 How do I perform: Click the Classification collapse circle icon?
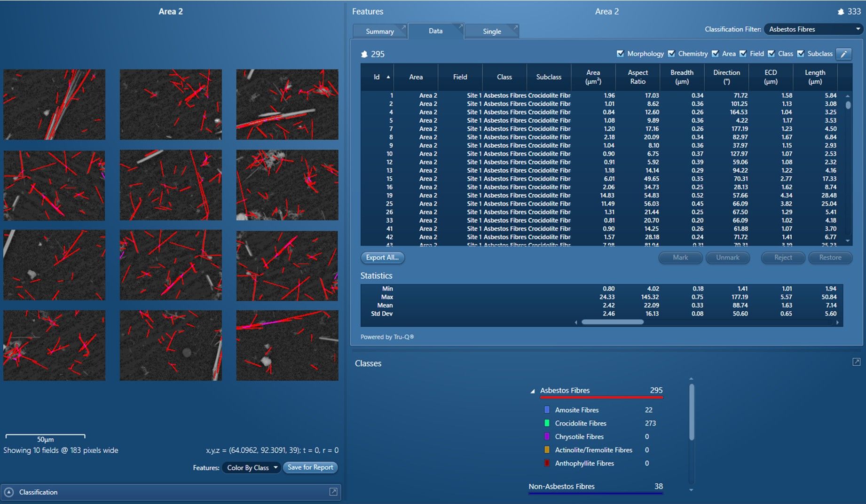[x=9, y=492]
